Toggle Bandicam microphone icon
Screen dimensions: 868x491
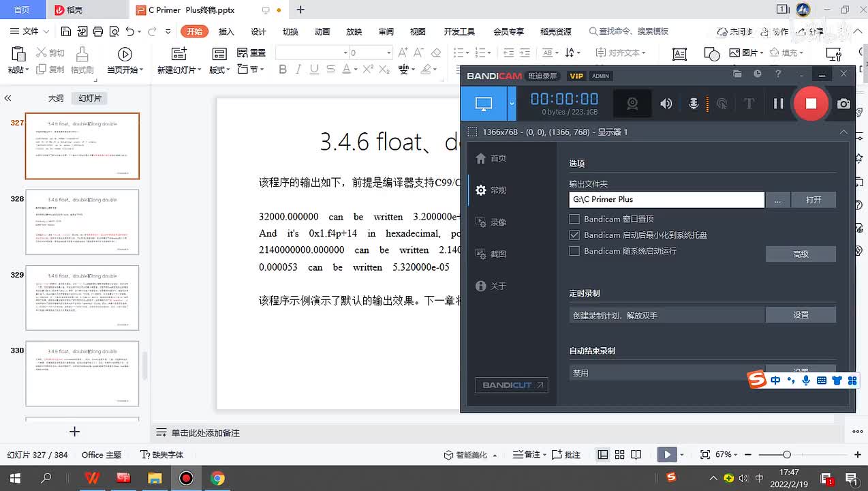[x=694, y=104]
